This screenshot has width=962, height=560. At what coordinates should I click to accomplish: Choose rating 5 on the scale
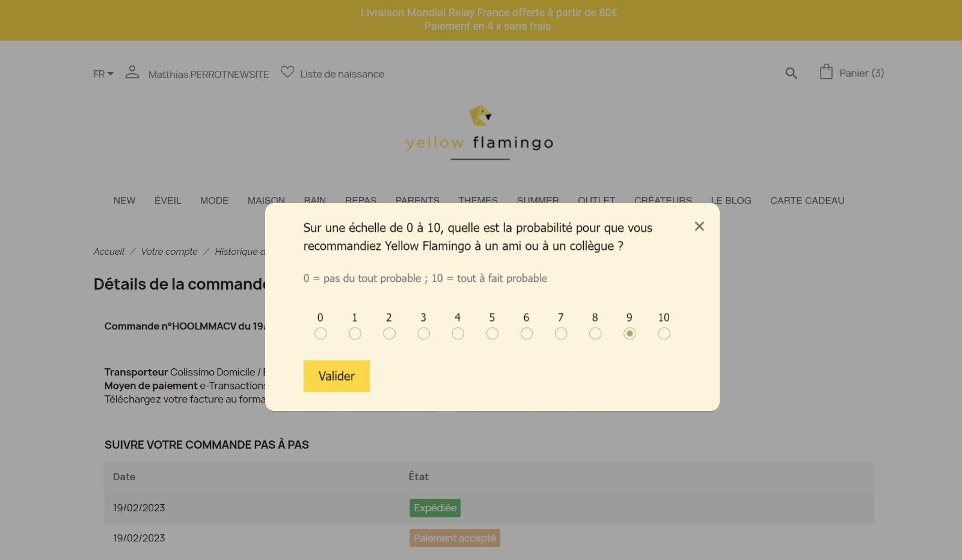pyautogui.click(x=492, y=333)
